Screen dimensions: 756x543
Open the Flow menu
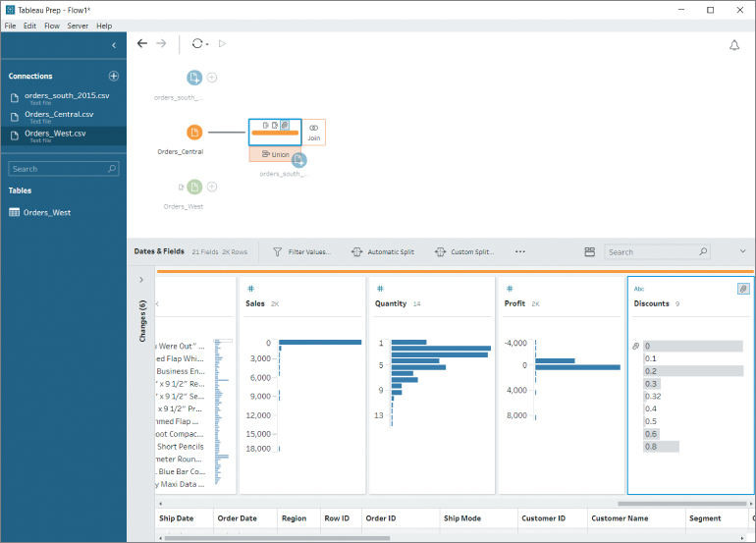pos(52,26)
